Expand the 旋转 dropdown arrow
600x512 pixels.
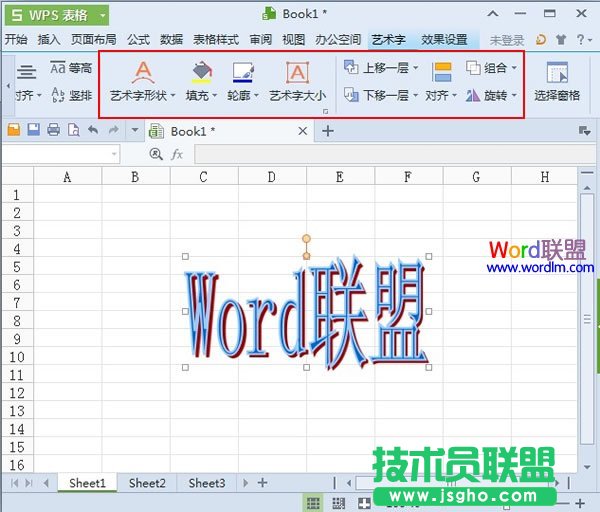(514, 95)
